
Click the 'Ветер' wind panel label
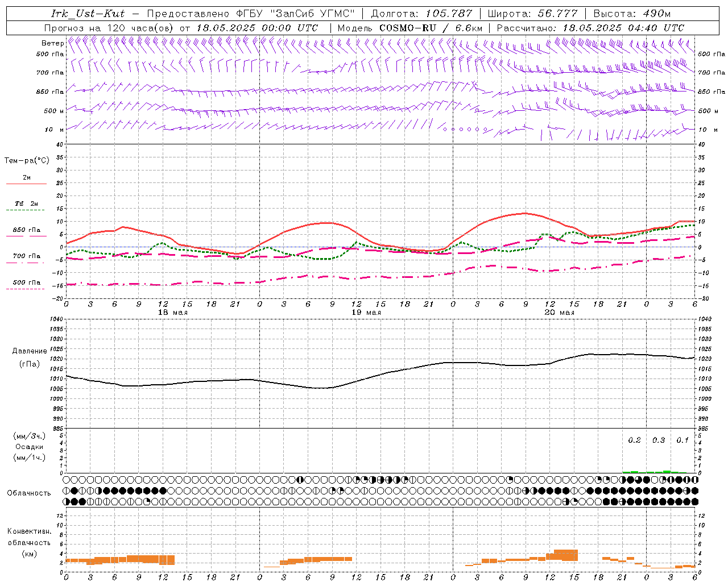point(52,43)
